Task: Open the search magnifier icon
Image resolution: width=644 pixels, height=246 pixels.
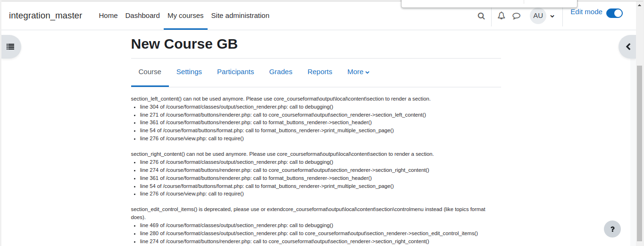Action: click(481, 16)
